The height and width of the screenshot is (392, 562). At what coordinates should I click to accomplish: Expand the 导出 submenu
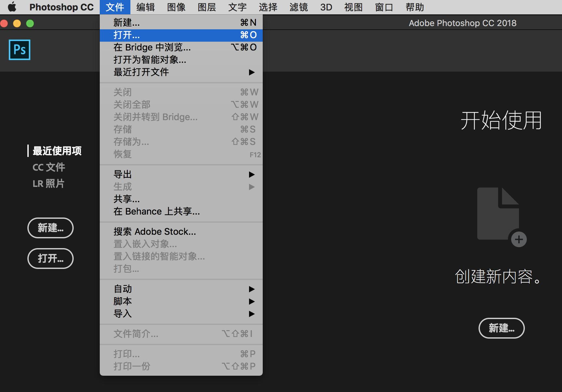pos(122,174)
